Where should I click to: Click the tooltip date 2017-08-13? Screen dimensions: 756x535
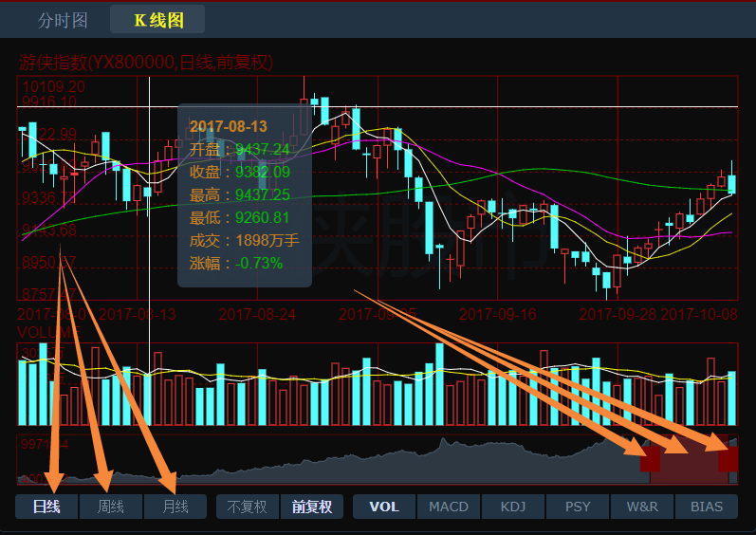[229, 126]
